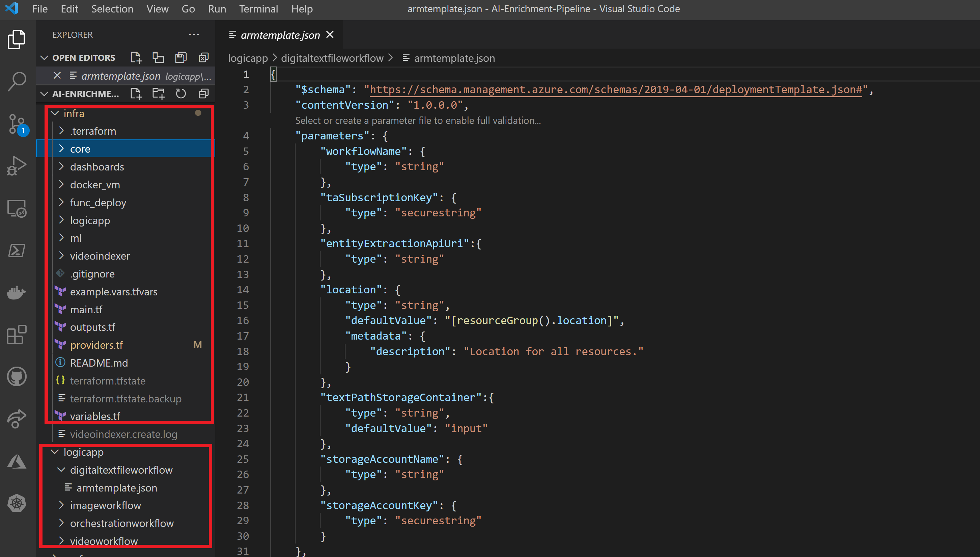Click armtemplate.json in the breadcrumb
The width and height of the screenshot is (980, 557).
tap(454, 58)
